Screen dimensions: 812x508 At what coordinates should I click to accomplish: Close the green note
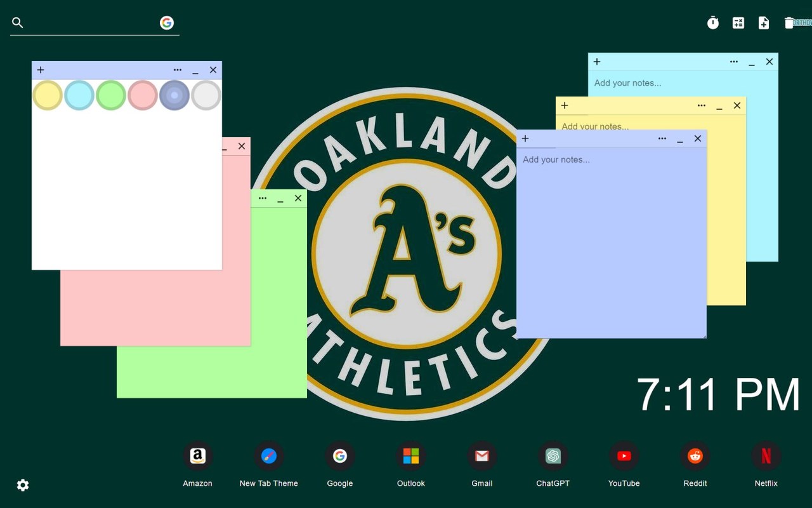[x=298, y=198]
